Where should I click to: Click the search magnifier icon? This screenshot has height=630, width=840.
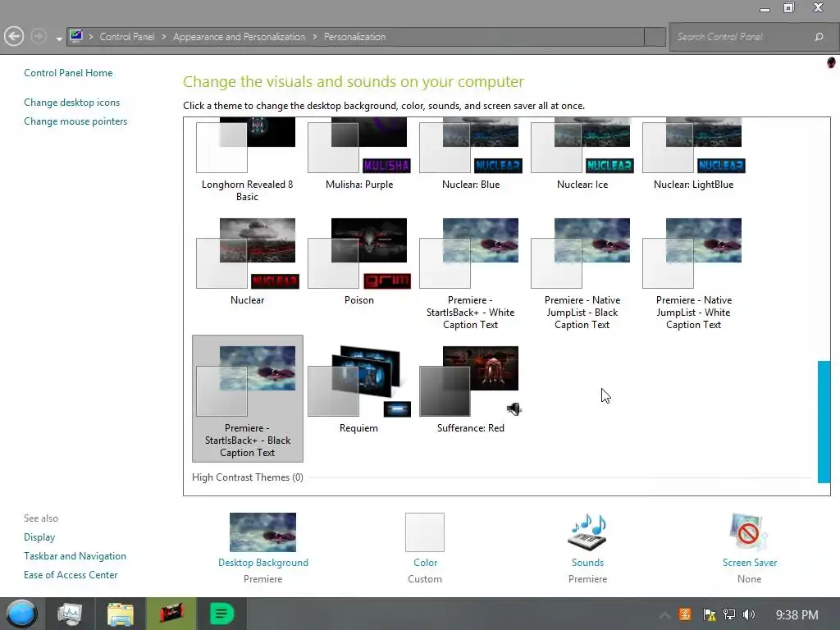(819, 37)
